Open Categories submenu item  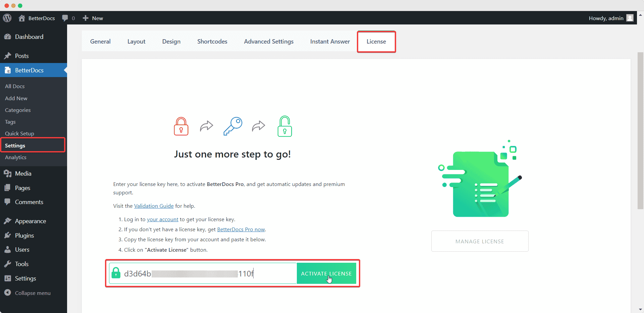coord(18,110)
